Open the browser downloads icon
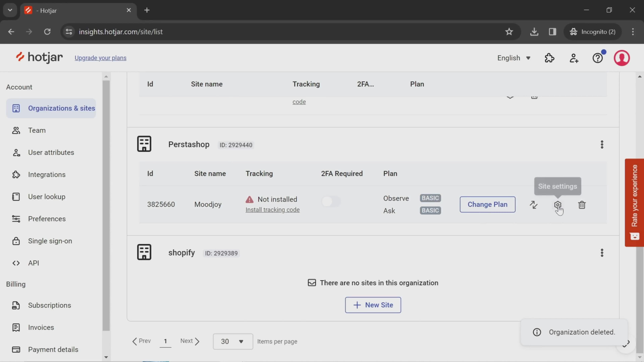This screenshot has width=644, height=362. 534,32
